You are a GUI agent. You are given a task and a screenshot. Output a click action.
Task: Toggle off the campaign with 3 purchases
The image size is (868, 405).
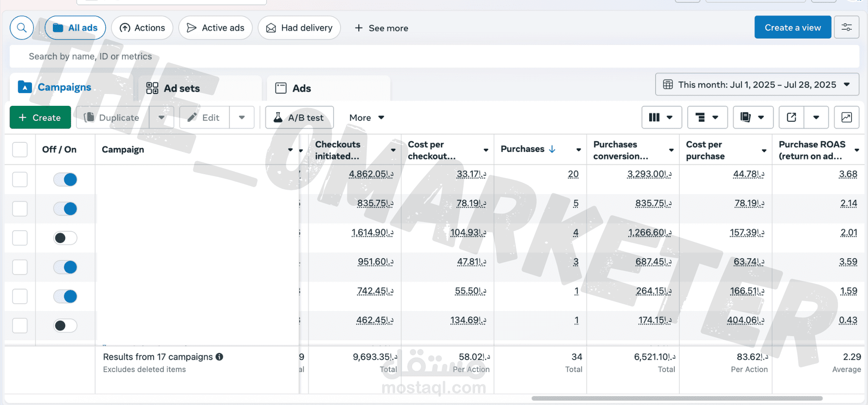[65, 267]
